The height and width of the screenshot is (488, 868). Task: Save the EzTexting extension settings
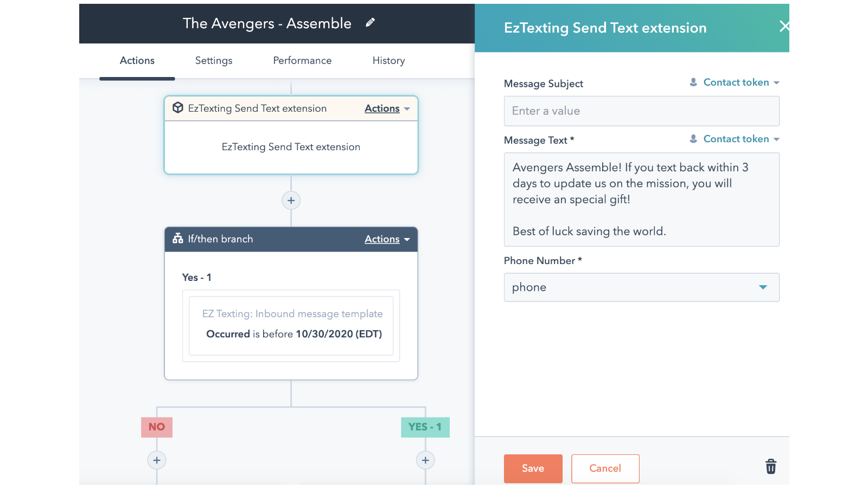tap(533, 468)
